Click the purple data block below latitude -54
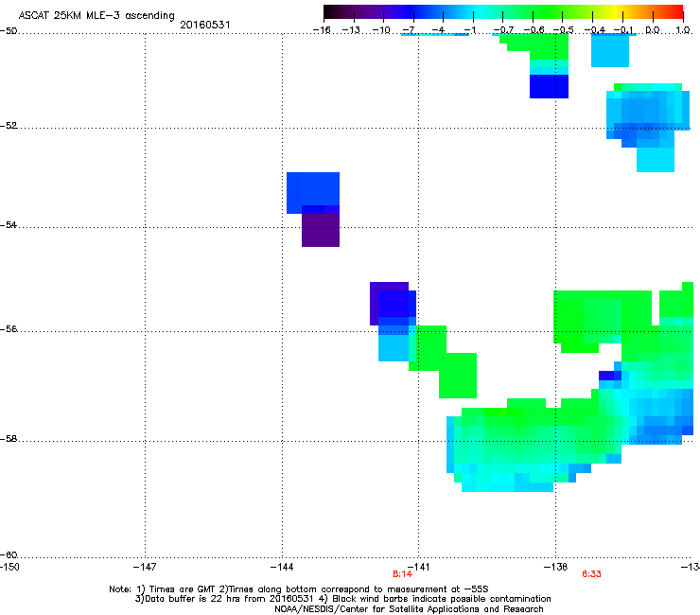Screen dimensions: 700x615 [321, 230]
